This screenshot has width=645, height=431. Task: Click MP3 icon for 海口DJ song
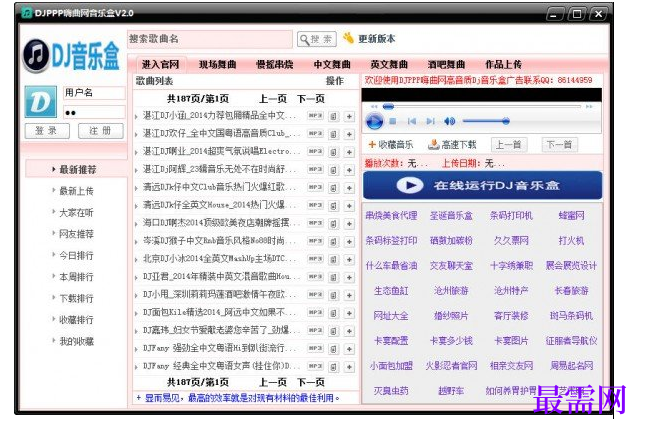click(x=316, y=223)
